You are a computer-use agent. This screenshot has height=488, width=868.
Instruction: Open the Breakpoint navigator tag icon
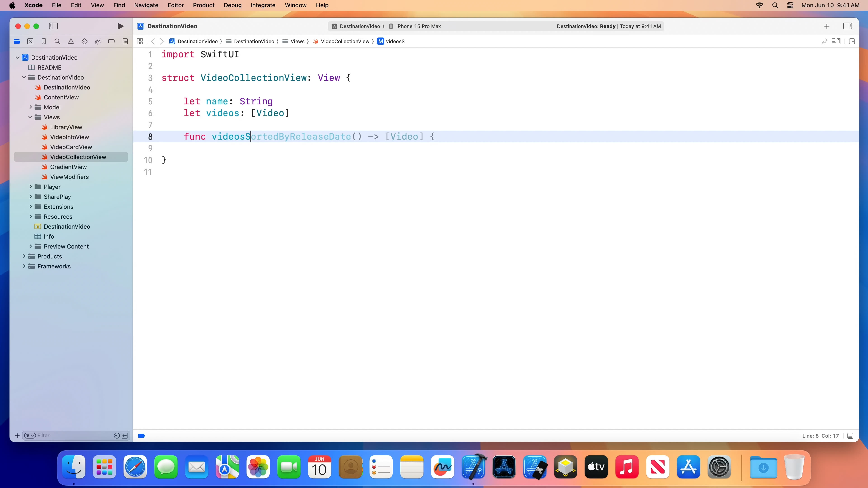click(111, 41)
